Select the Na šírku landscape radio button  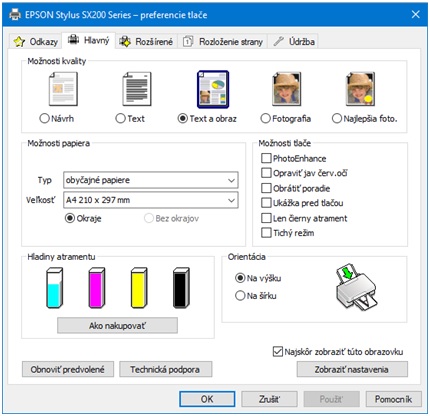click(x=240, y=296)
